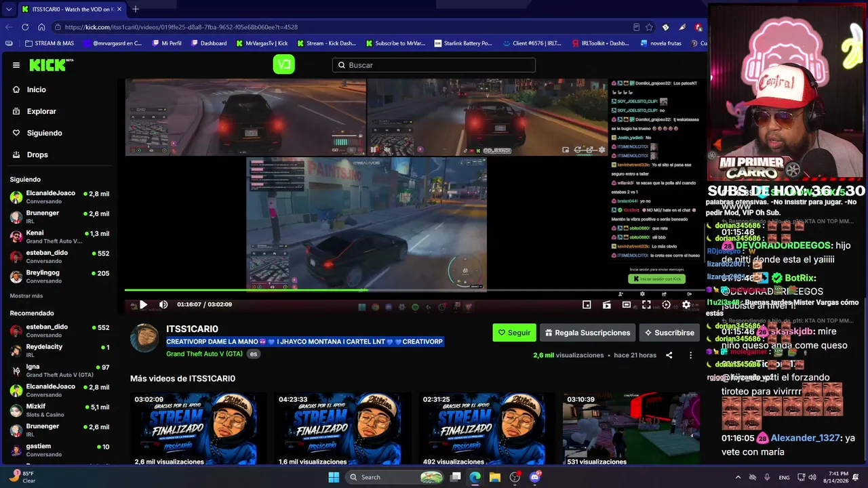Open Mizkif recommended channel
This screenshot has height=488, width=868.
pyautogui.click(x=60, y=411)
